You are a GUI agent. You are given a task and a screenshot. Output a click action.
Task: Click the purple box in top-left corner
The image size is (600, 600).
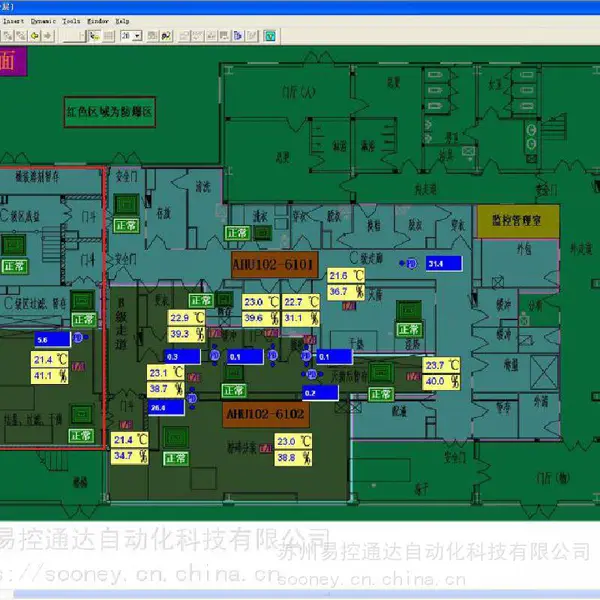pos(13,61)
